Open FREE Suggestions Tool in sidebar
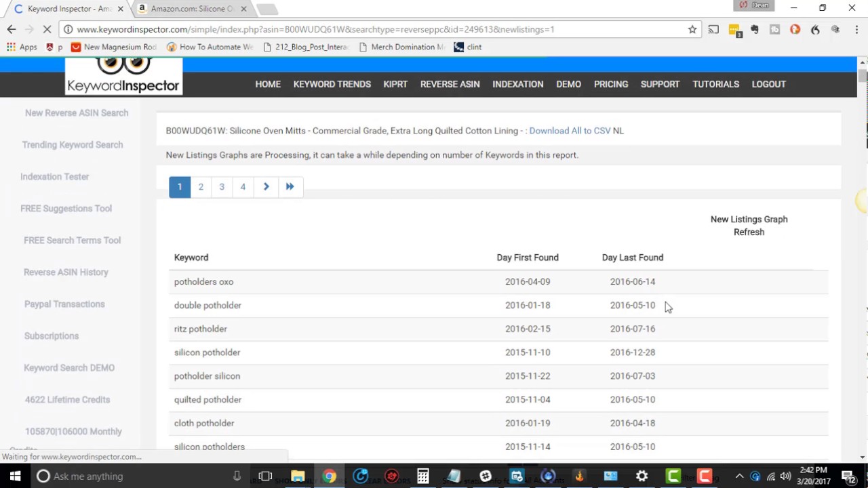Screen dimensions: 868x488 click(x=66, y=209)
